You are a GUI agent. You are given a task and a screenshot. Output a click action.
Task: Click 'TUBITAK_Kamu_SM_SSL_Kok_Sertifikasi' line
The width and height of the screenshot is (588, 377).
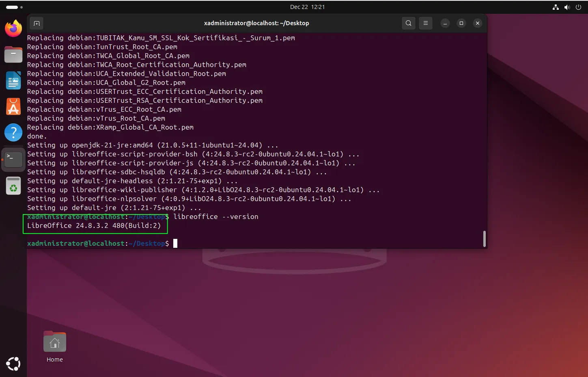[161, 38]
